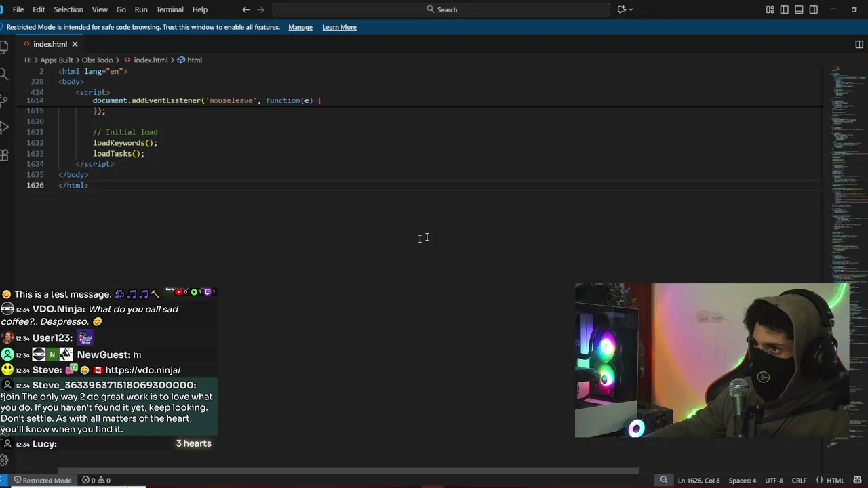Go back with the navigation arrow
This screenshot has height=488, width=868.
pos(245,9)
